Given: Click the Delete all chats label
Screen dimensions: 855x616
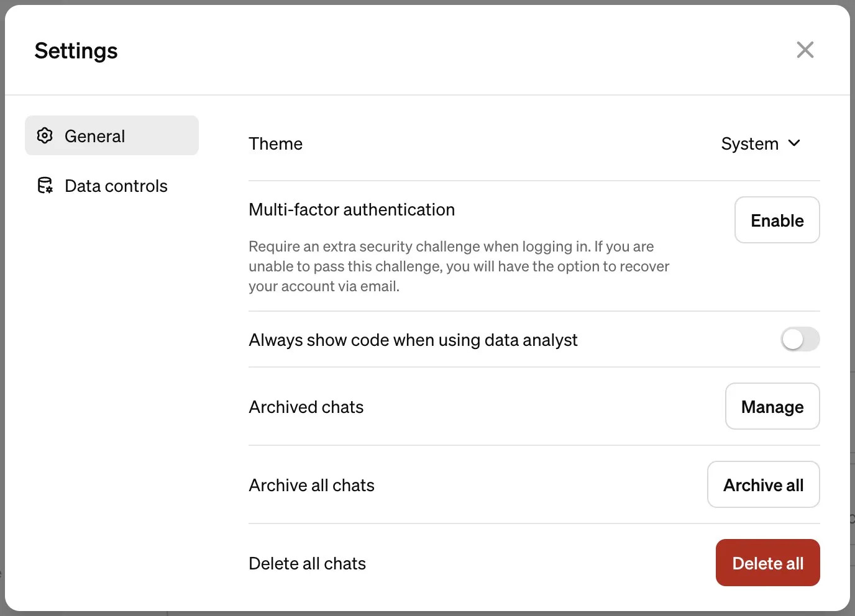Looking at the screenshot, I should pyautogui.click(x=307, y=563).
